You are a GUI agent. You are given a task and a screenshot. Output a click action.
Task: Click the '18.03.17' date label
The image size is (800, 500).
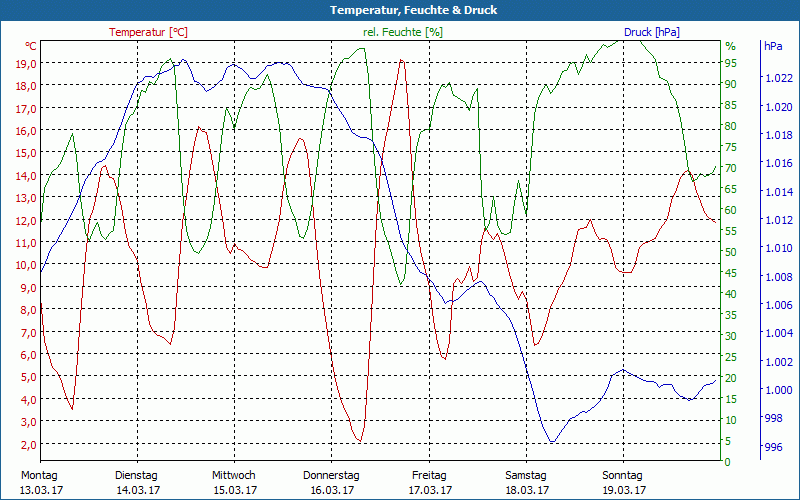[527, 490]
